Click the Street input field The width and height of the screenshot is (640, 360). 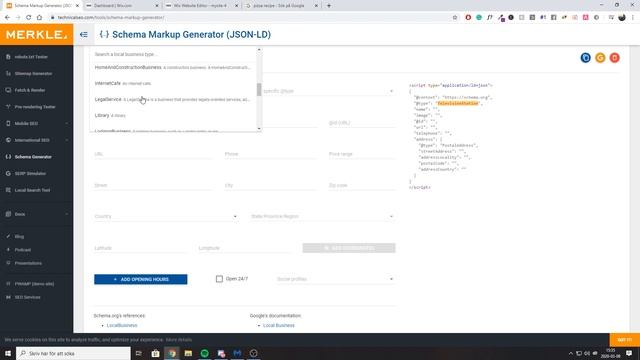153,185
